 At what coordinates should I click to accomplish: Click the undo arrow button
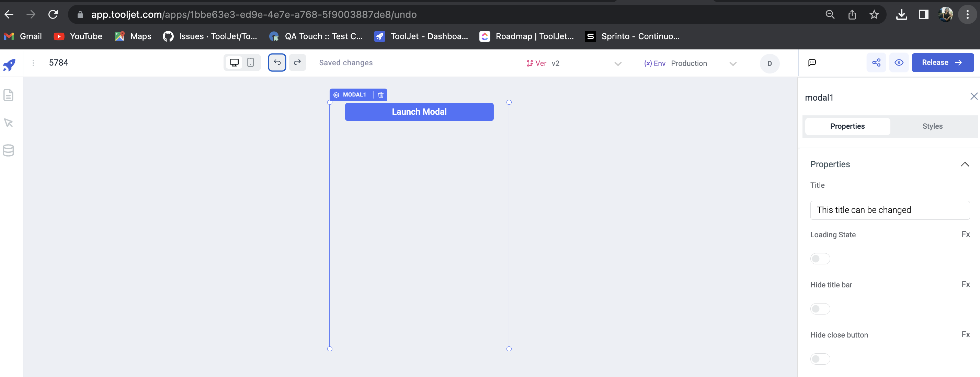pos(277,62)
